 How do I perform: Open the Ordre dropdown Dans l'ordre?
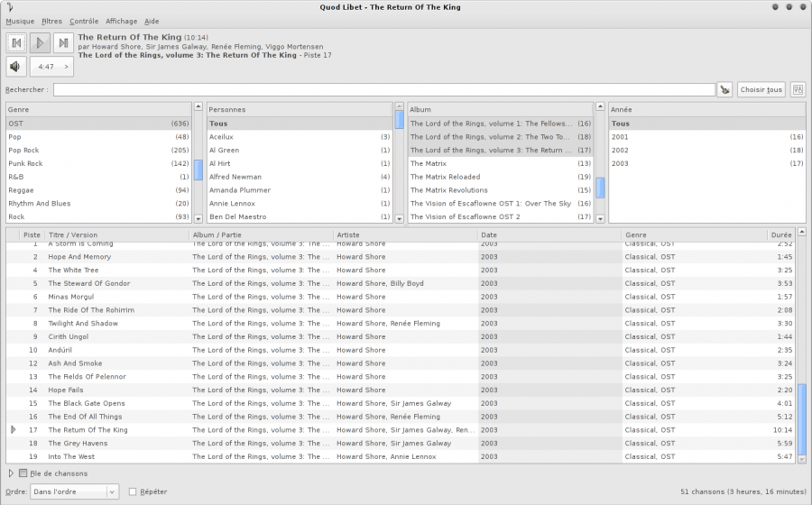[75, 491]
